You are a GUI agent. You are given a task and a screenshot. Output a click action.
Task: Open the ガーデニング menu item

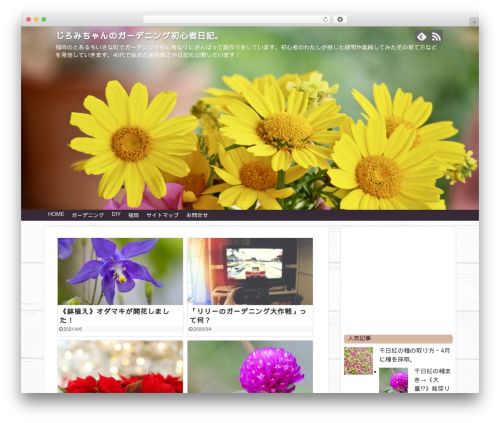pos(88,215)
